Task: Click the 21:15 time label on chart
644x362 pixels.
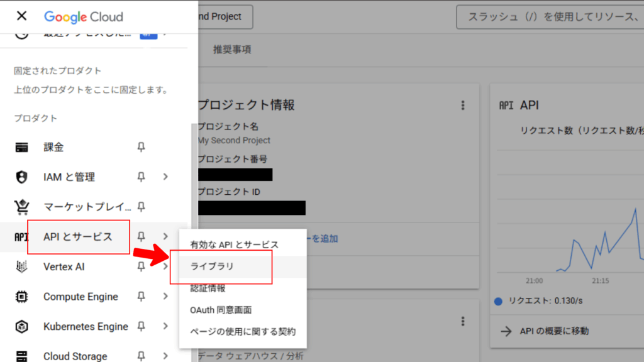Action: point(601,281)
